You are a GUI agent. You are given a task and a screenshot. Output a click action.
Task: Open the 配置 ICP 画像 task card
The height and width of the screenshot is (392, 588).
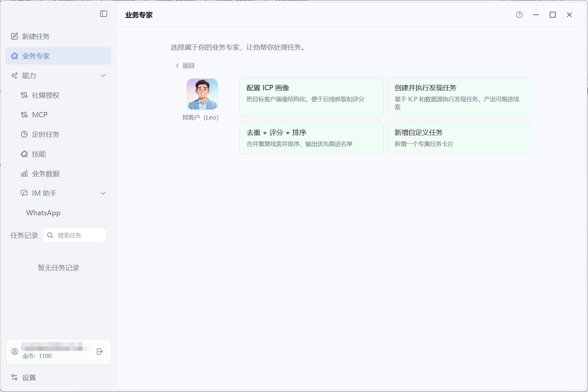tap(311, 97)
